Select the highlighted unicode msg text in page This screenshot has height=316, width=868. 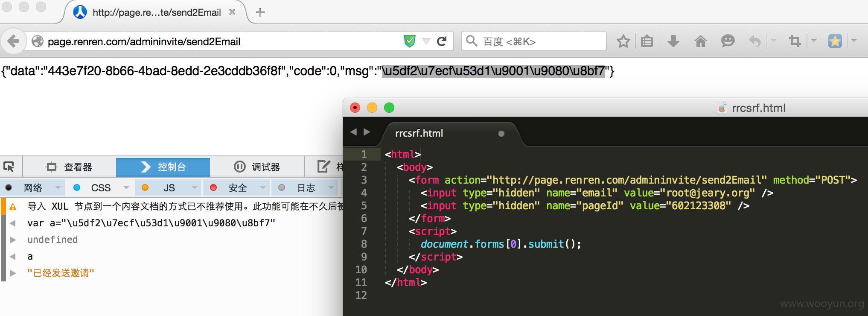(x=493, y=71)
